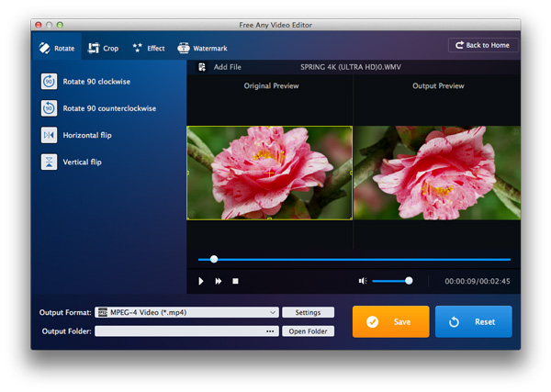The image size is (551, 392).
Task: Click the Rotate 90 counterclockwise icon
Action: coord(49,108)
